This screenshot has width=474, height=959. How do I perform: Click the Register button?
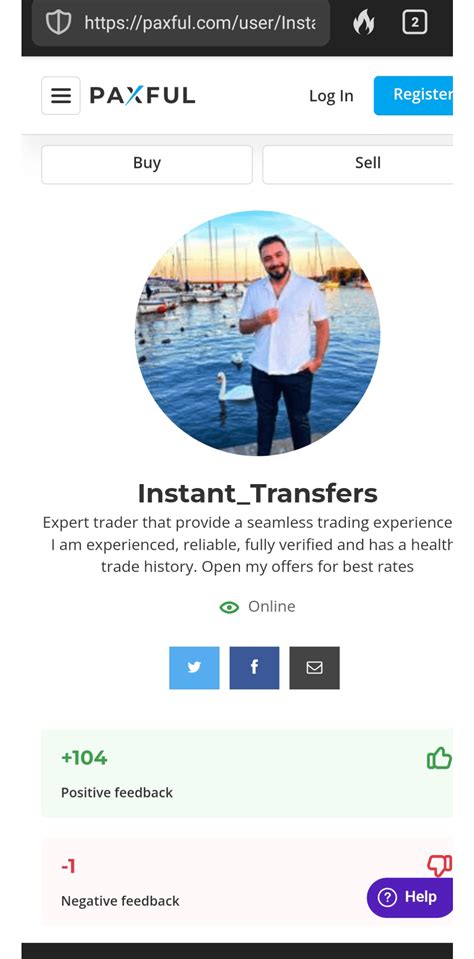[x=413, y=95]
